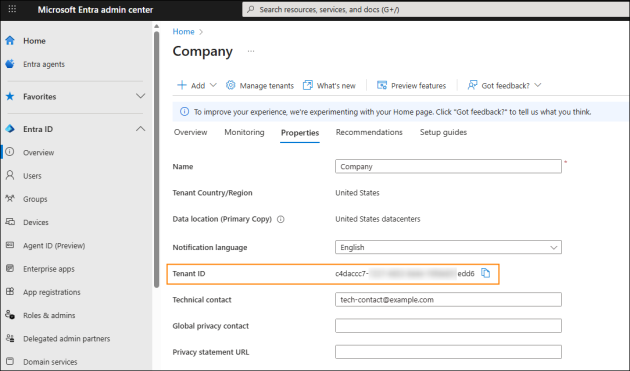
Task: Click the plus icon next to Add
Action: coord(182,85)
